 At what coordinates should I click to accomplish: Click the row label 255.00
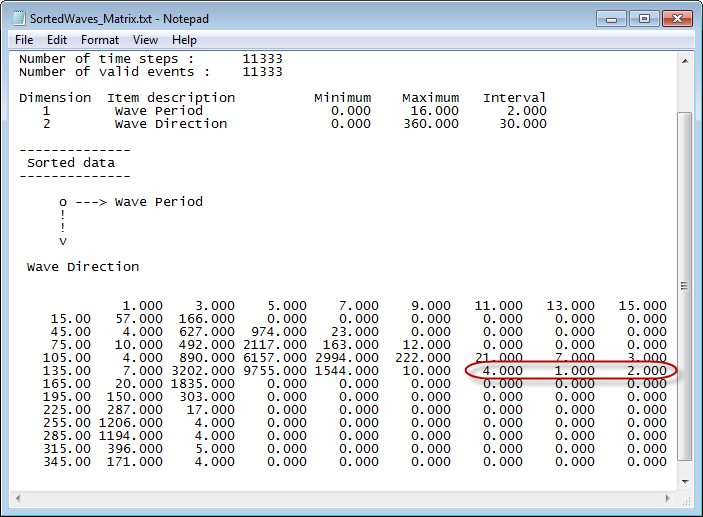click(x=67, y=423)
